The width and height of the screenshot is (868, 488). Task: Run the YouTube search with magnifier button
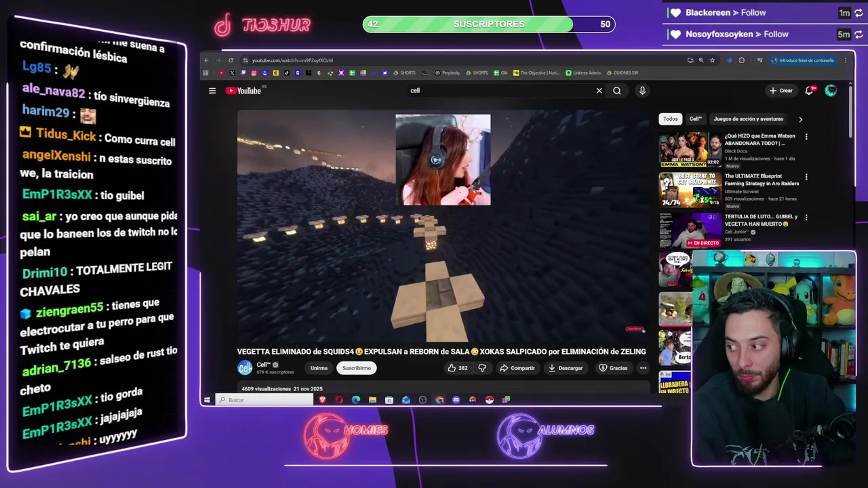tap(617, 91)
